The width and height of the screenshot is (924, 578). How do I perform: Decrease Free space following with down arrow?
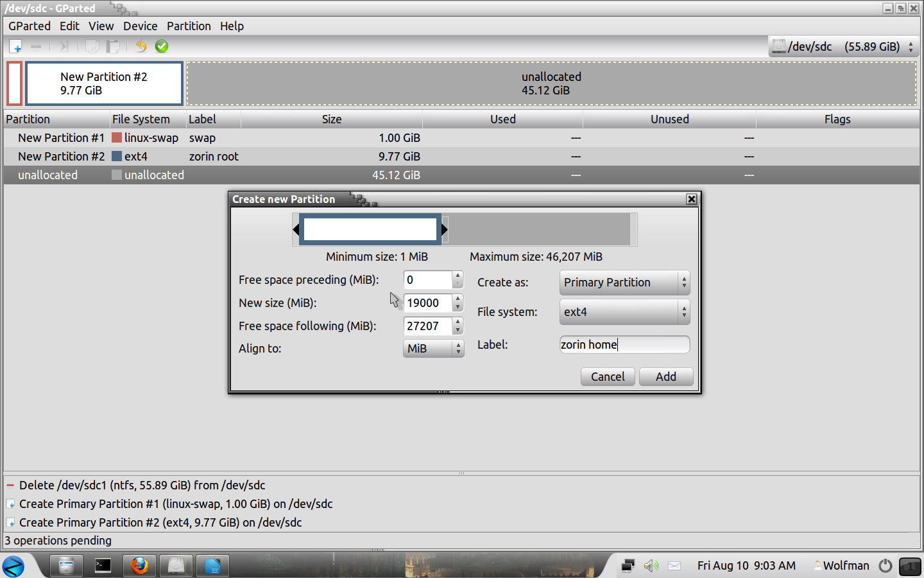pos(458,330)
